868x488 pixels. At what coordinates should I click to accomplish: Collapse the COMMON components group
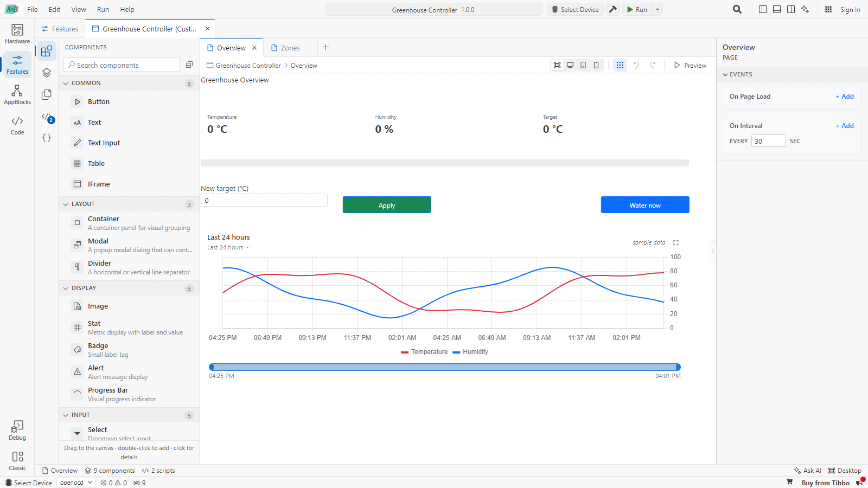click(x=129, y=83)
